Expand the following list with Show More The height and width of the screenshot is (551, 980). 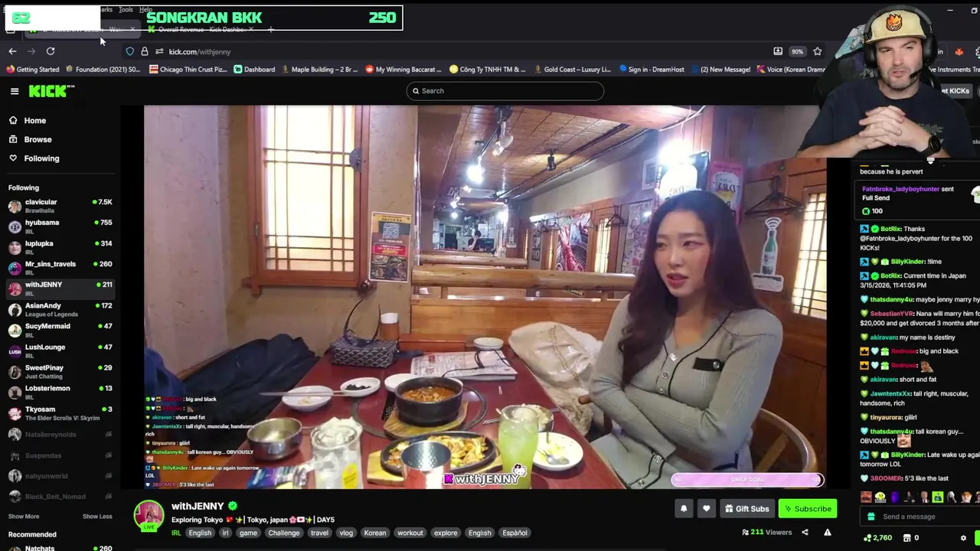(24, 517)
